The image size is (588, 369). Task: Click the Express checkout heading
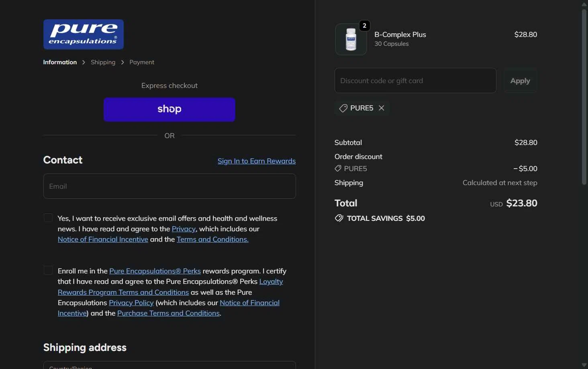click(x=169, y=86)
